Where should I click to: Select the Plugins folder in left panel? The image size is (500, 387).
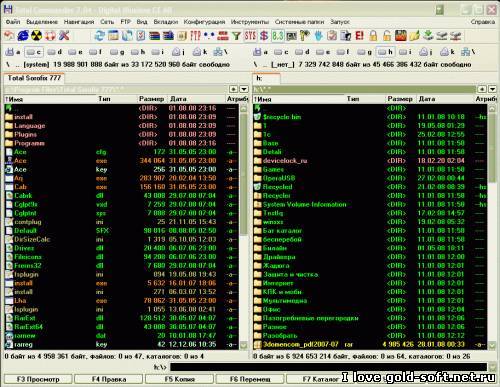point(122,134)
